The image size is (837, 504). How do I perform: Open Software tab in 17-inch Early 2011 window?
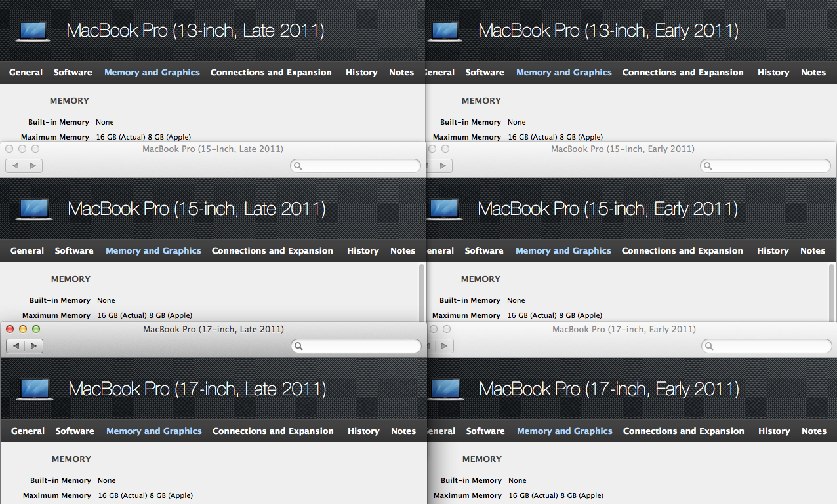point(485,431)
